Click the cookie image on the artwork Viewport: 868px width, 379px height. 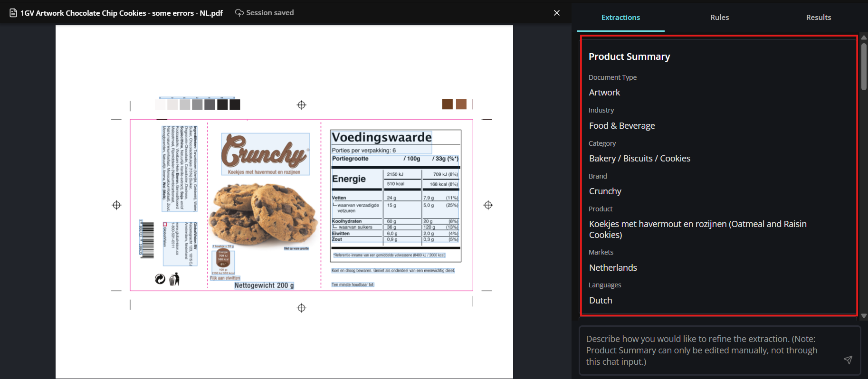click(x=265, y=214)
